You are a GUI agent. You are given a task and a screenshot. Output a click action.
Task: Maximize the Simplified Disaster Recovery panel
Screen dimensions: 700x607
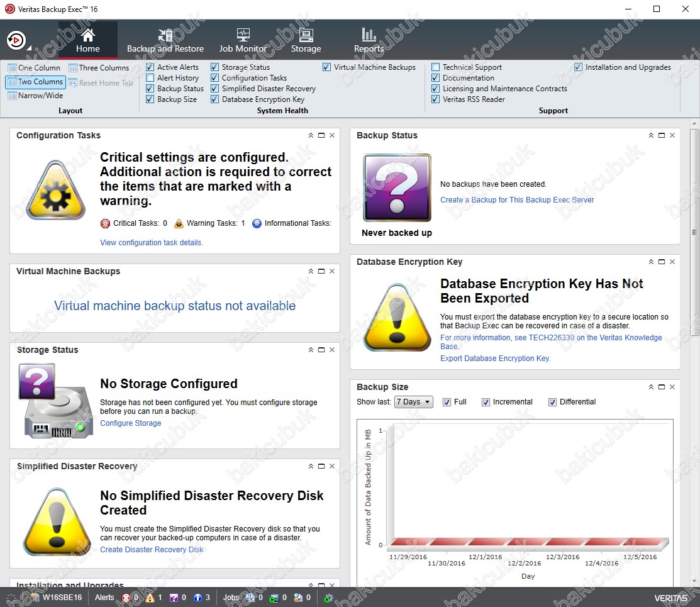pyautogui.click(x=321, y=466)
